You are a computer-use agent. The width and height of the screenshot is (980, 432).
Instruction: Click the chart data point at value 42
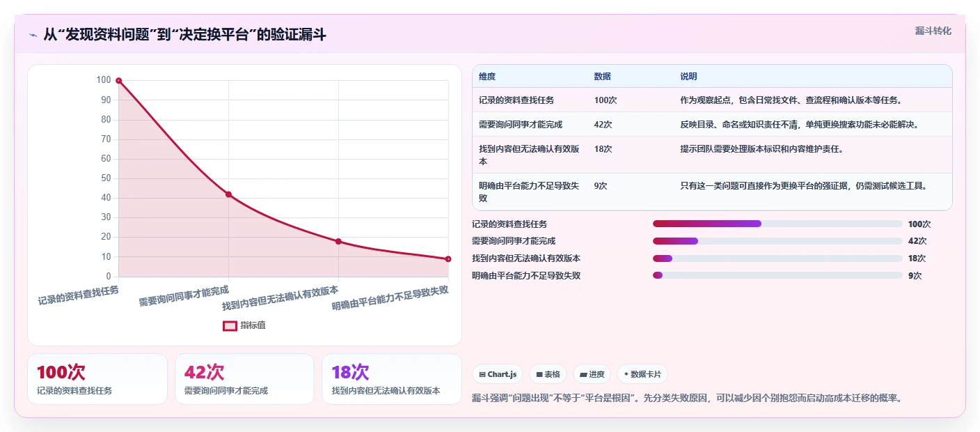click(228, 194)
